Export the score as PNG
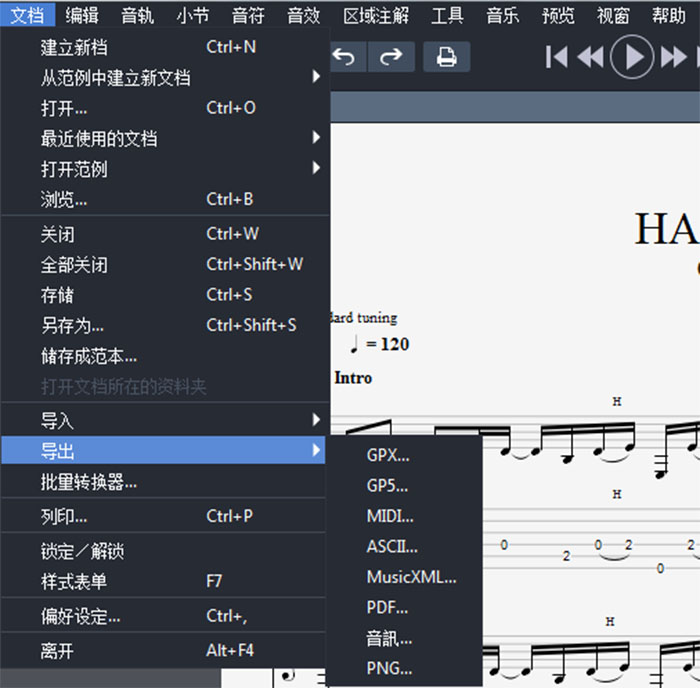Screen dimensions: 700x688 389,668
